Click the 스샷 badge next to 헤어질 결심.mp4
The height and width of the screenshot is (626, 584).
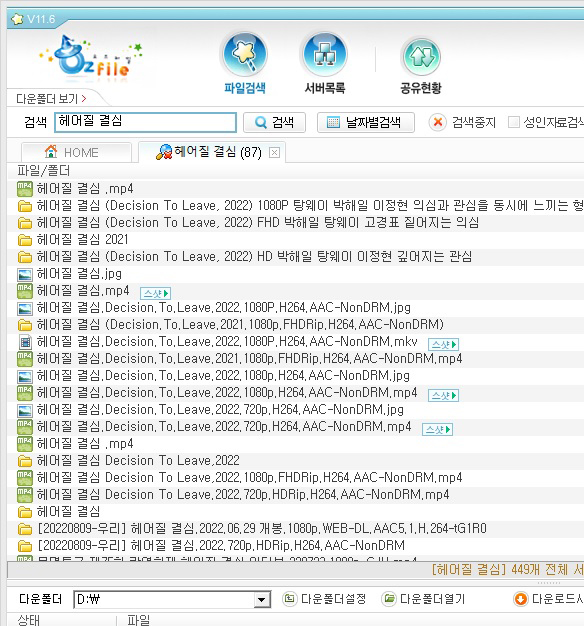[155, 293]
